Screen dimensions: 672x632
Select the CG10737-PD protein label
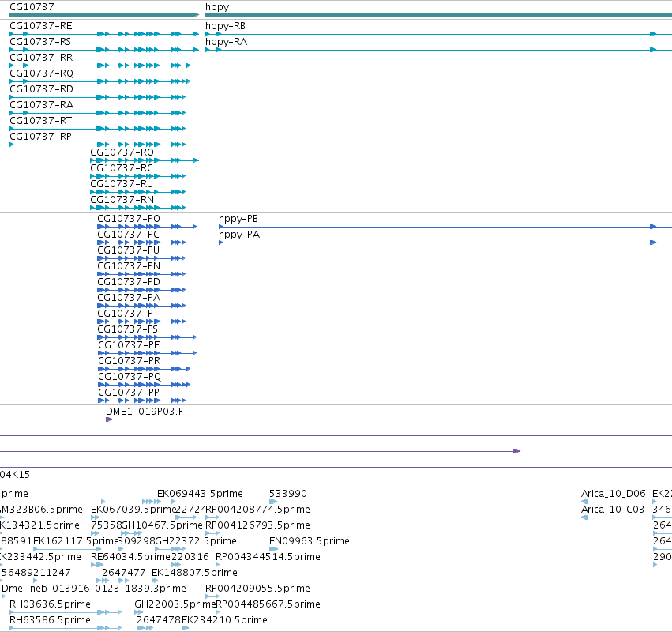129,282
